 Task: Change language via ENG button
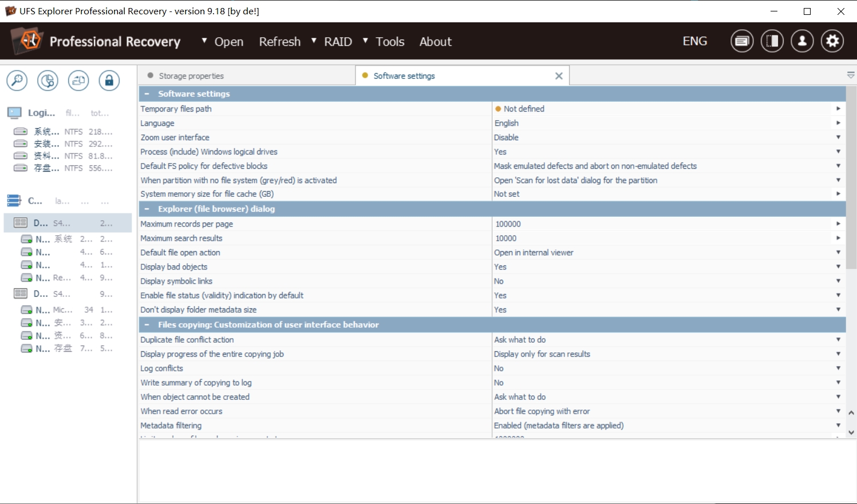[695, 41]
